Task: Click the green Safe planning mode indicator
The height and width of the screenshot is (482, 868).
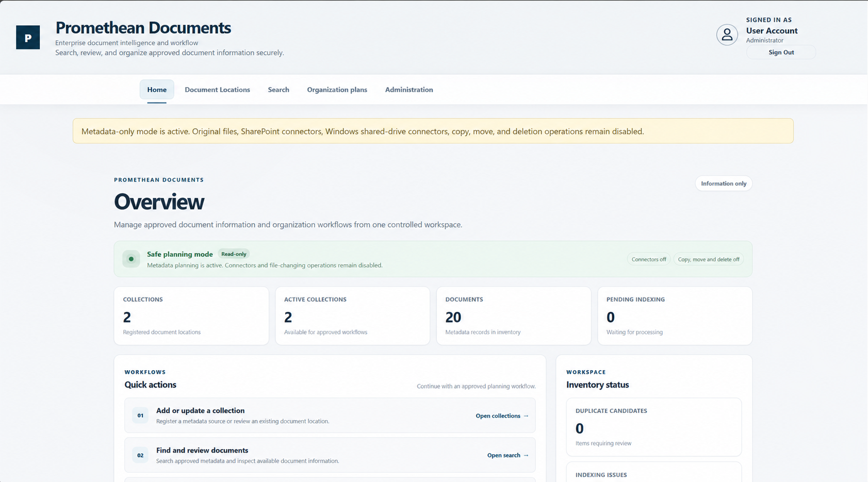Action: click(x=131, y=259)
